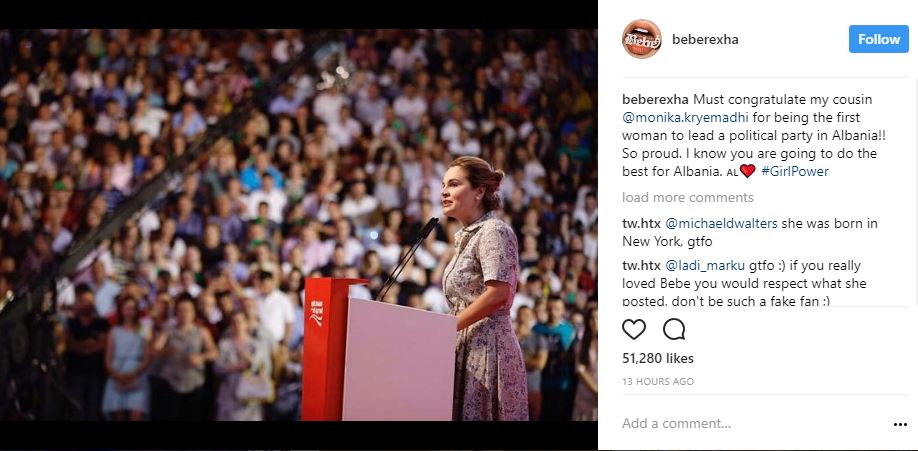The image size is (918, 451).
Task: Open the @monika.kryemadhi mention
Action: 685,117
